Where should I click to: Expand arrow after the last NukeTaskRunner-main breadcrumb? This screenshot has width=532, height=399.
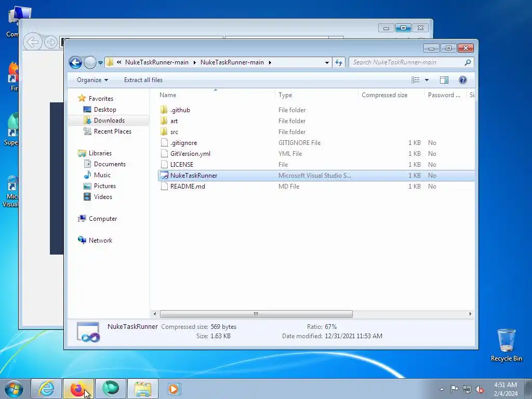(270, 62)
